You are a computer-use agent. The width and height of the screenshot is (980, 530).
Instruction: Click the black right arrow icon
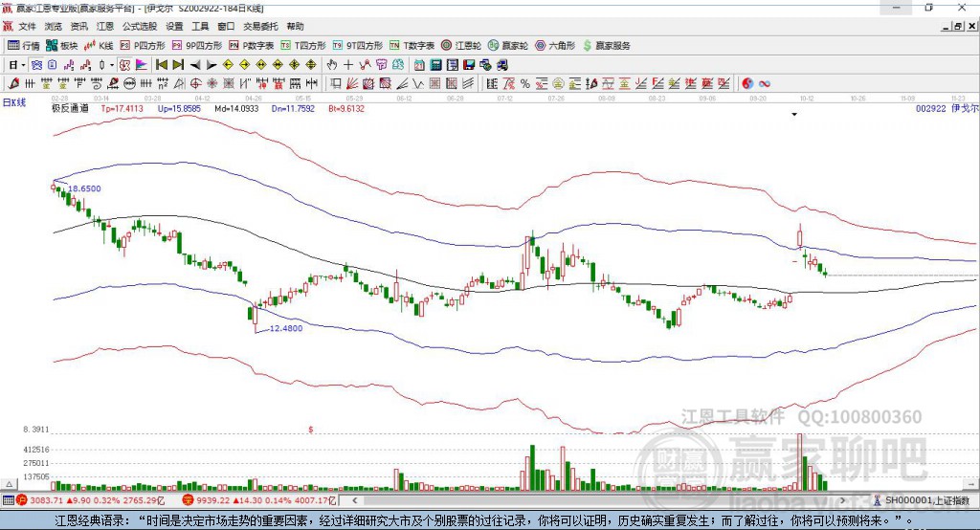(x=212, y=65)
